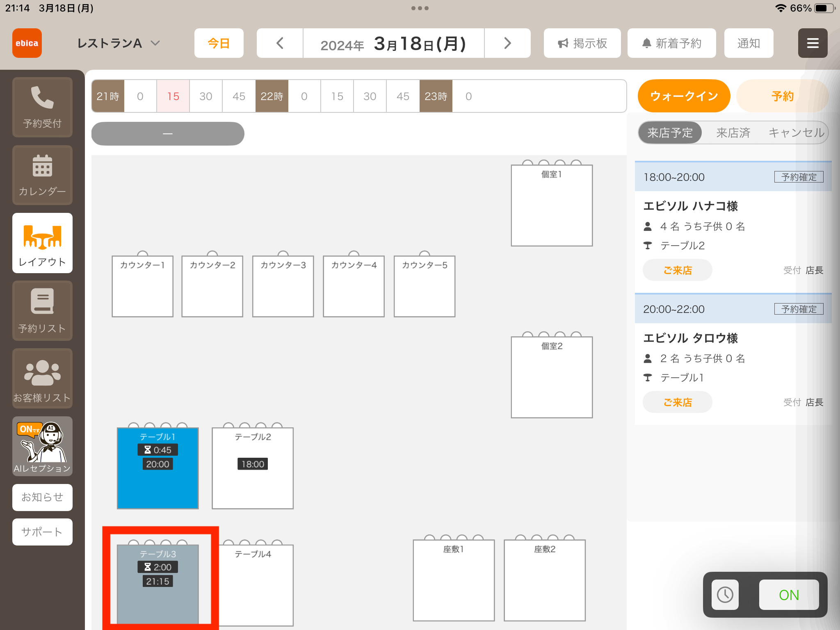840x630 pixels.
Task: Switch to the キャンセル tab
Action: [x=796, y=132]
